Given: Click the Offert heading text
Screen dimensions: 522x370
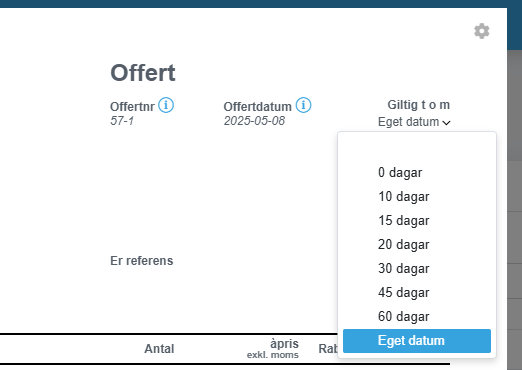Looking at the screenshot, I should [x=143, y=73].
